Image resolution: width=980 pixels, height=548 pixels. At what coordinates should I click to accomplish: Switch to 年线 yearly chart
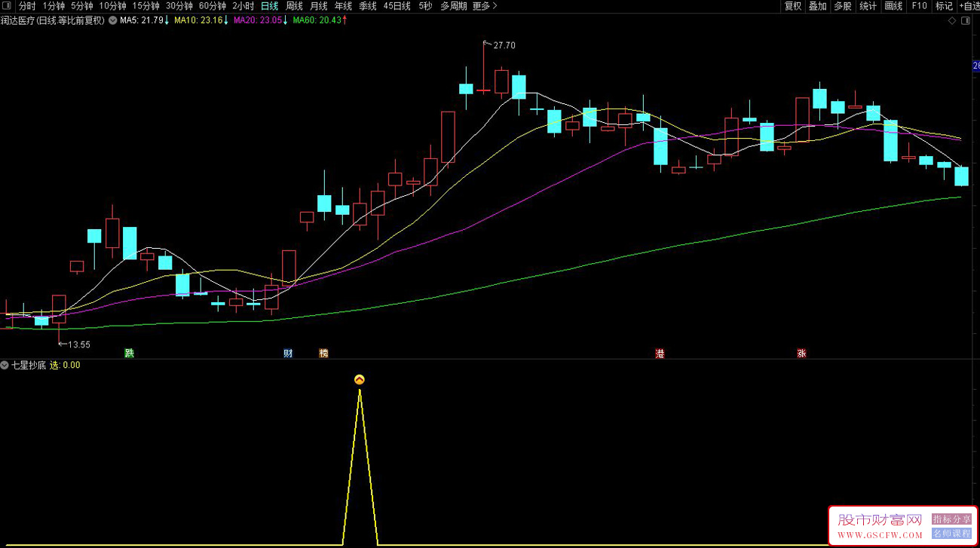click(x=343, y=6)
